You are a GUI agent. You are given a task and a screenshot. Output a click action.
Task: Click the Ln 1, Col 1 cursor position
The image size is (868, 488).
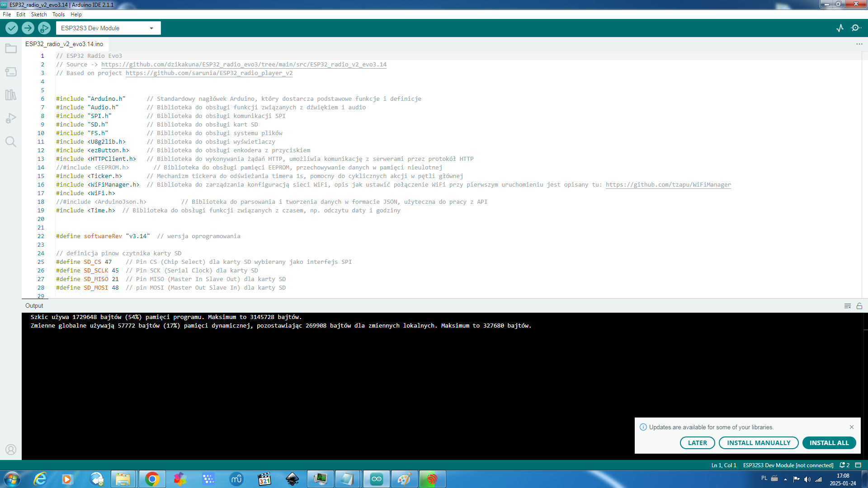(724, 465)
